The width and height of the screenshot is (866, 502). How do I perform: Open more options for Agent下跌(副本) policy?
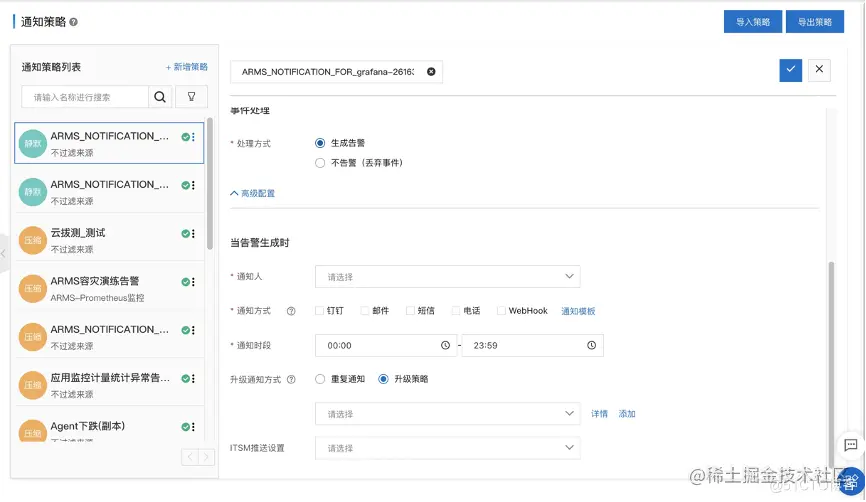193,427
